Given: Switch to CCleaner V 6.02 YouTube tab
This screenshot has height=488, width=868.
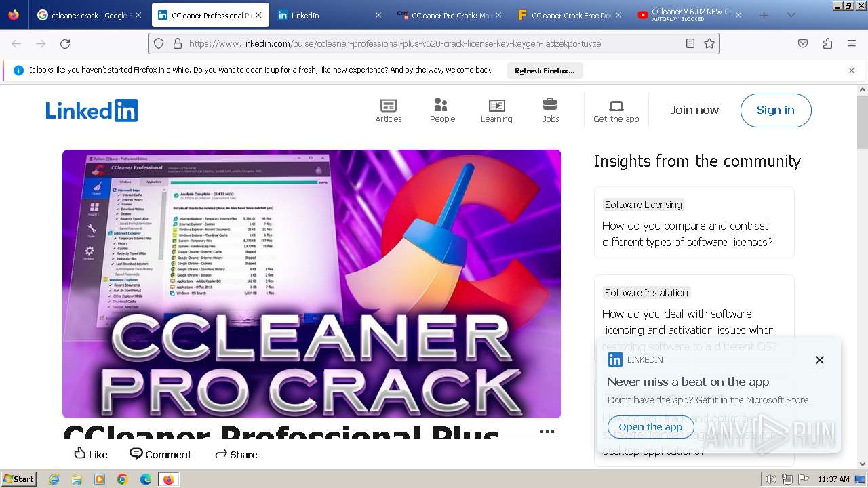Looking at the screenshot, I should [x=689, y=15].
